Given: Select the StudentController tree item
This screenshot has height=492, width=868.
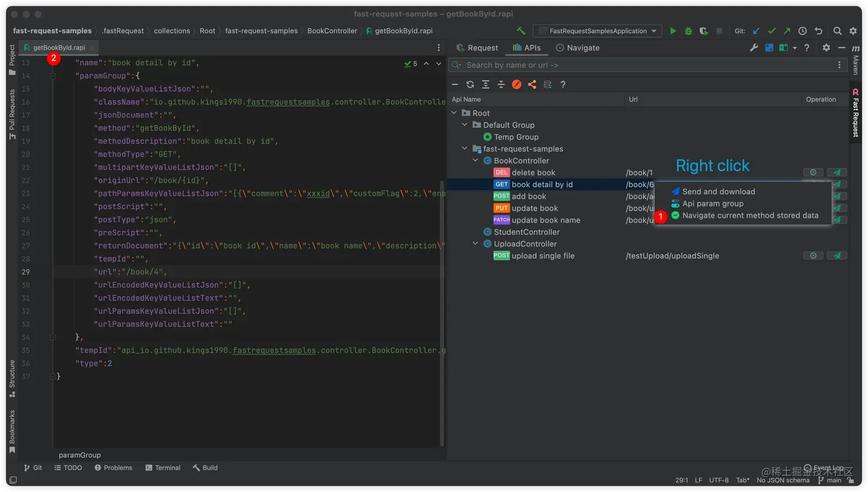Looking at the screenshot, I should [526, 232].
